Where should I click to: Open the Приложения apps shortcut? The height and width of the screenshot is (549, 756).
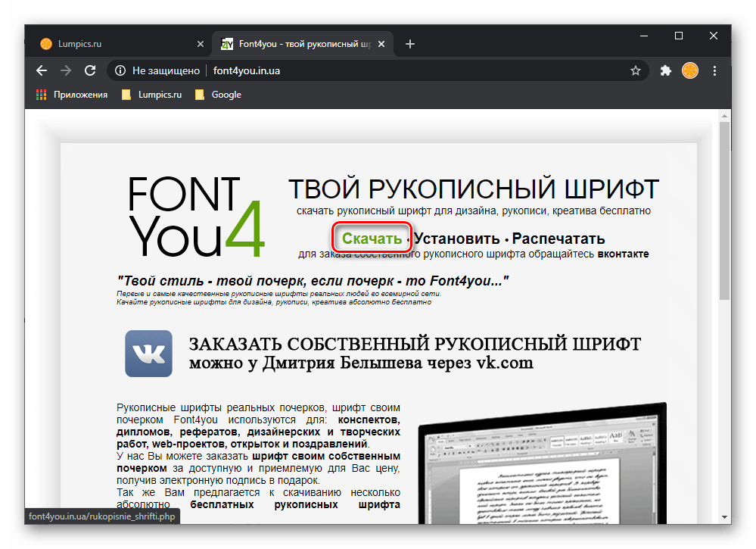coord(72,95)
